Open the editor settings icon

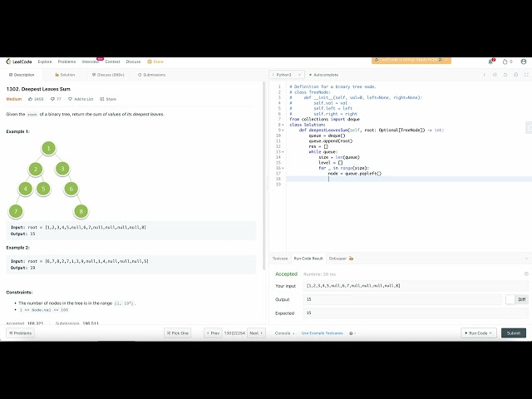[x=515, y=75]
